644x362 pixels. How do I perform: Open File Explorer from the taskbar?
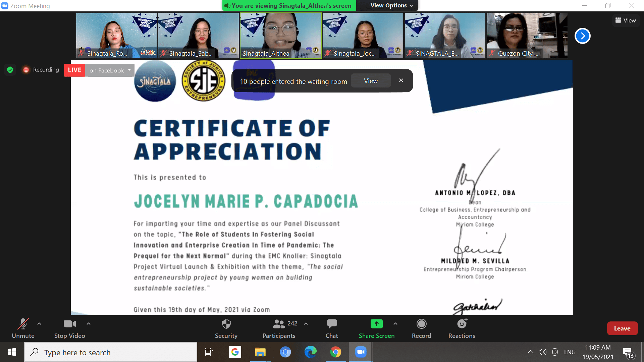point(260,352)
